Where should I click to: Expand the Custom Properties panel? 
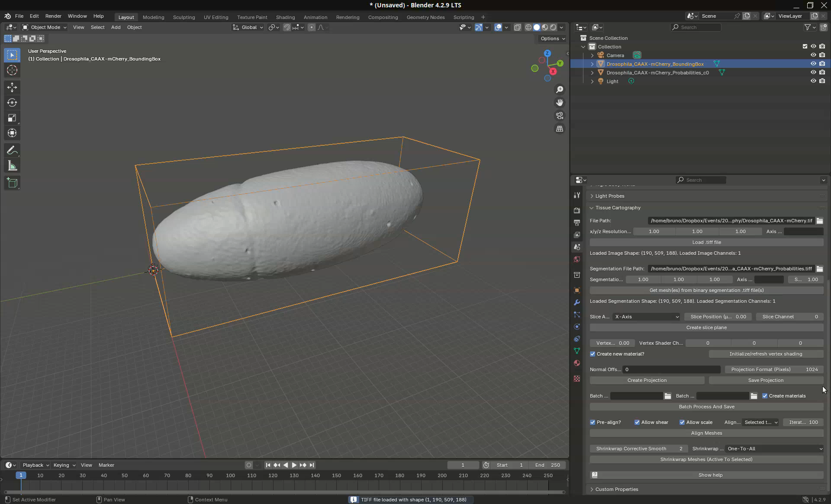pyautogui.click(x=616, y=489)
